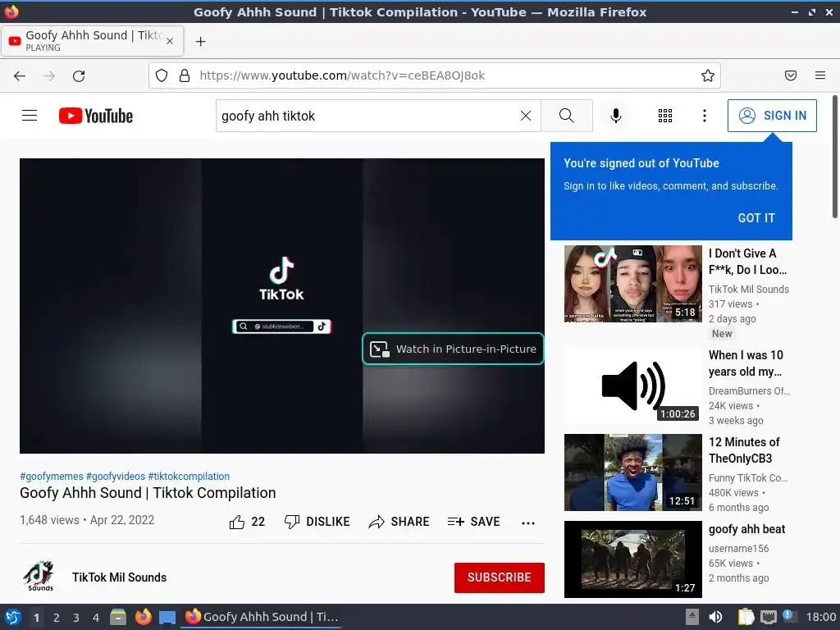Reload the page with the refresh icon
Screen dimensions: 840x630
pos(79,76)
